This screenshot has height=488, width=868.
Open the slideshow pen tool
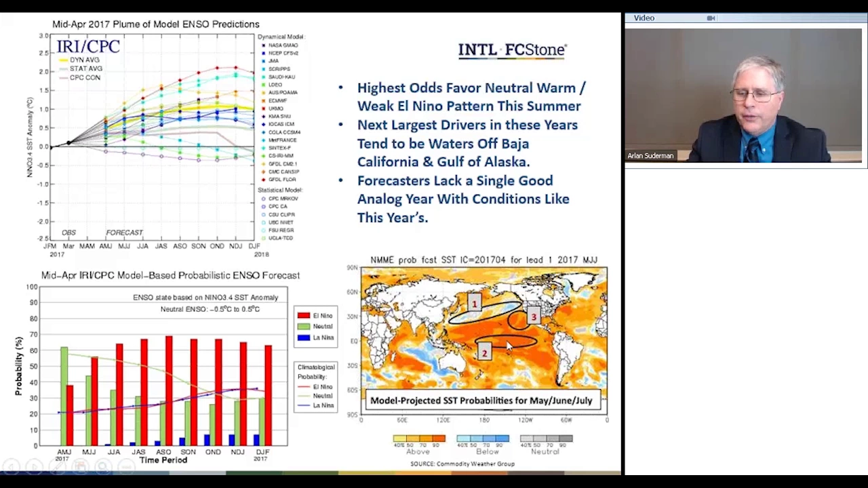[x=58, y=466]
